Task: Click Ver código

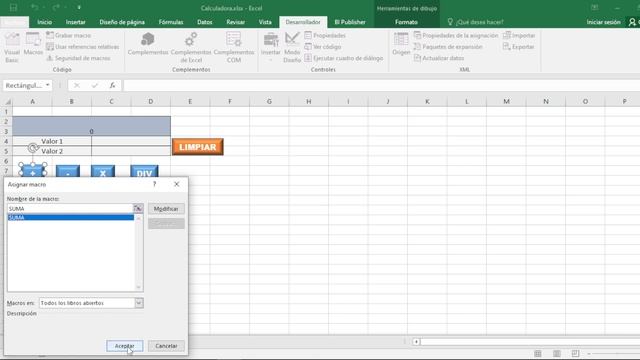Action: point(323,47)
